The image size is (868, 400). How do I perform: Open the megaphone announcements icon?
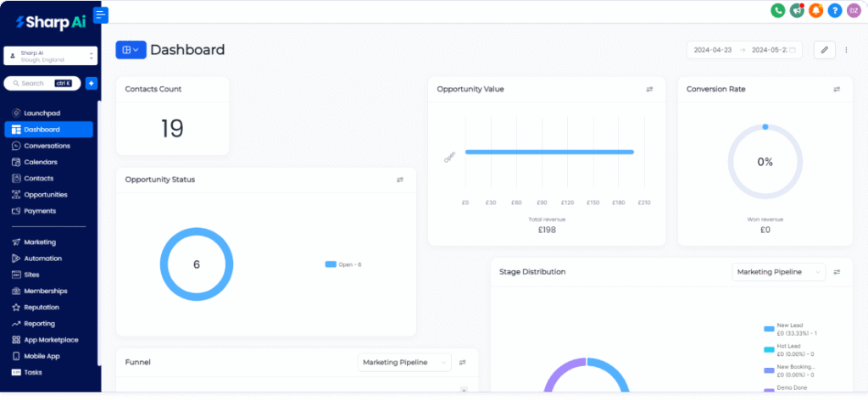[x=797, y=11]
